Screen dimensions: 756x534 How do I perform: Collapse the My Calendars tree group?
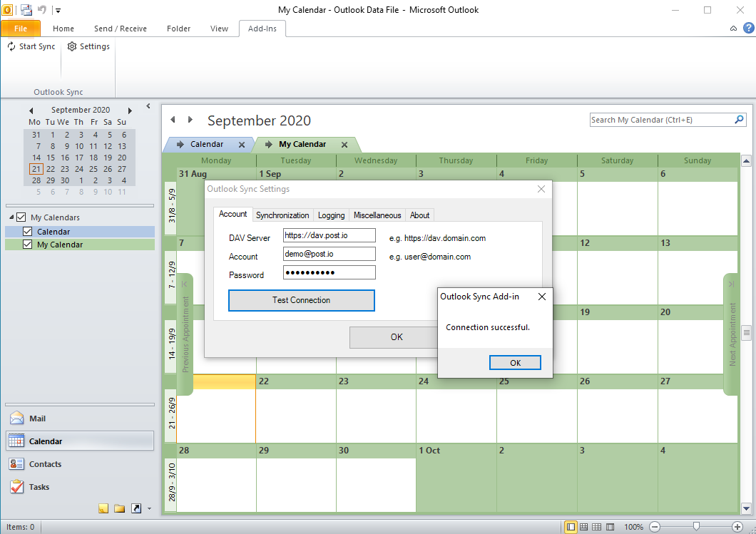pos(11,217)
